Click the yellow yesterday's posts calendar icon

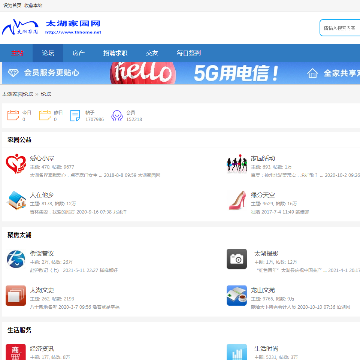(x=45, y=115)
